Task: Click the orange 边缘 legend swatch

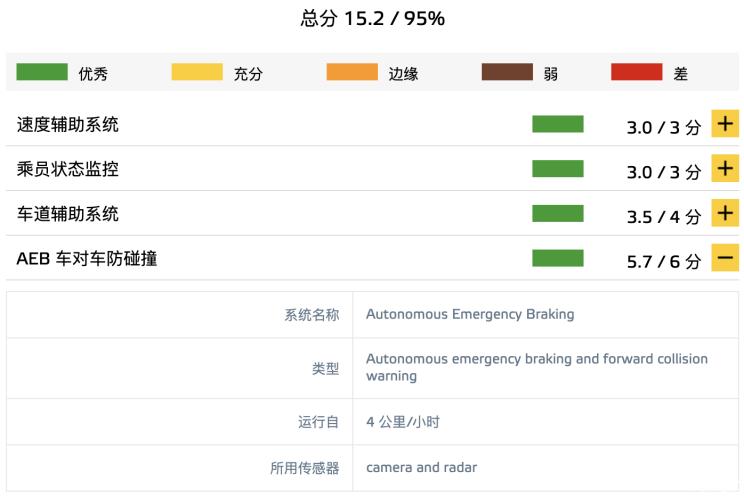Action: (x=352, y=72)
